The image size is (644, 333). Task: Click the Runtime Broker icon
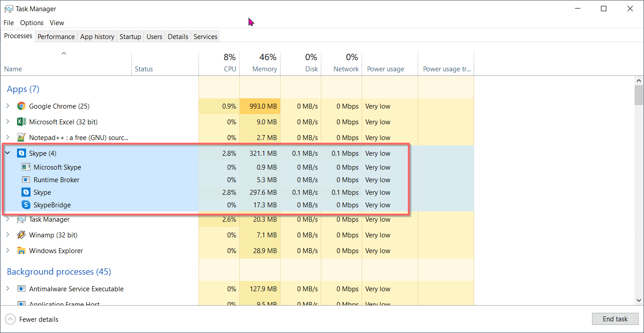[x=26, y=180]
